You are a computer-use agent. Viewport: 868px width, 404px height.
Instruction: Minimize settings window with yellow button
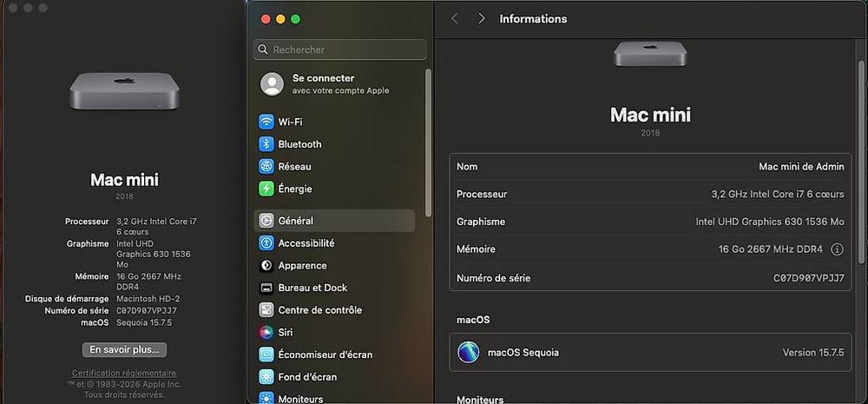280,19
